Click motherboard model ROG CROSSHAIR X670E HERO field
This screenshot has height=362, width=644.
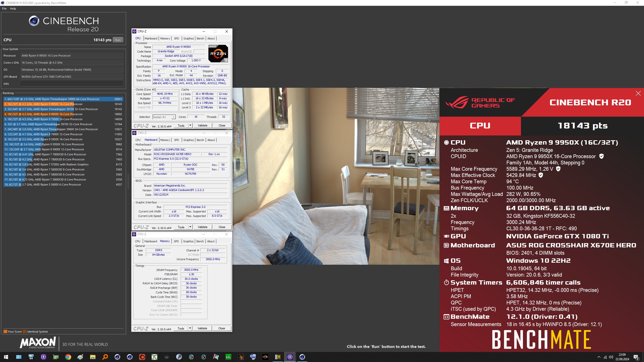tap(177, 154)
